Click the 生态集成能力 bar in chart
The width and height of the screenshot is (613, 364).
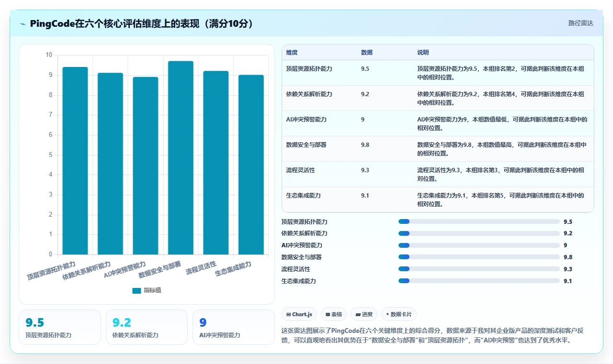click(251, 165)
